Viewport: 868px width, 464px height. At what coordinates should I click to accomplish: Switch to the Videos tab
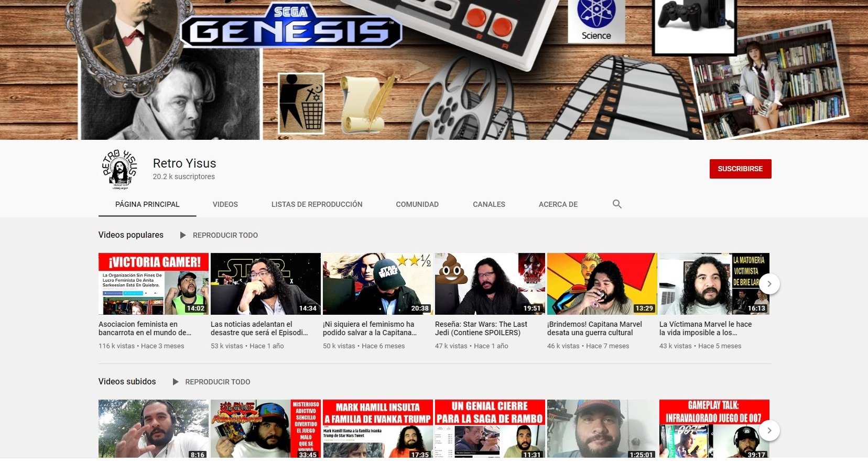pyautogui.click(x=225, y=204)
